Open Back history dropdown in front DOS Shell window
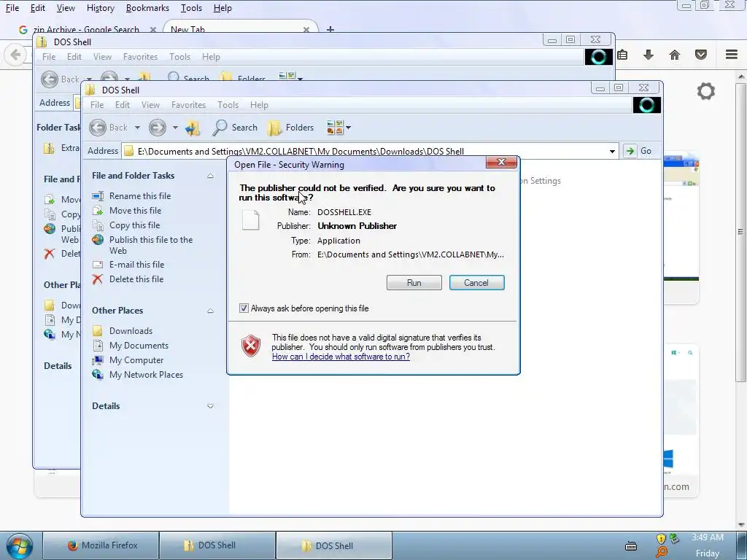Screen dimensions: 747x560 click(137, 128)
